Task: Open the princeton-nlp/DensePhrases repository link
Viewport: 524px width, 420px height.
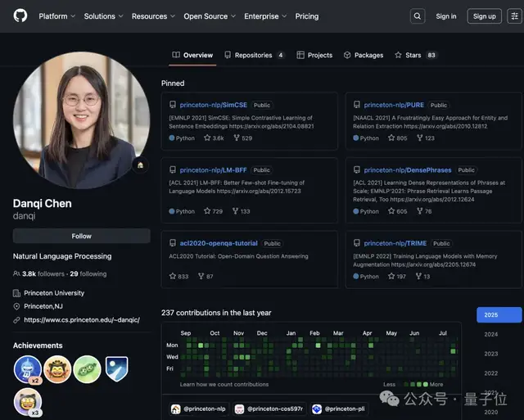Action: point(408,170)
